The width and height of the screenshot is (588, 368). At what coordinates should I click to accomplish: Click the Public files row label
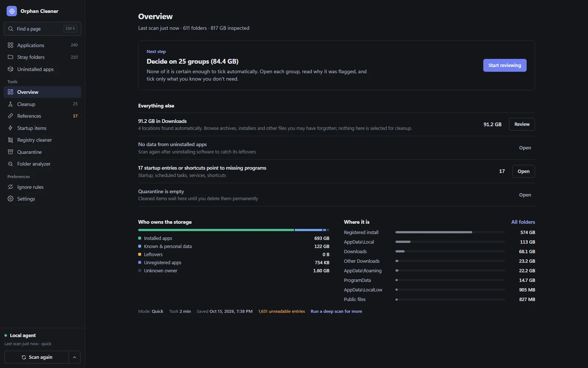click(x=355, y=300)
